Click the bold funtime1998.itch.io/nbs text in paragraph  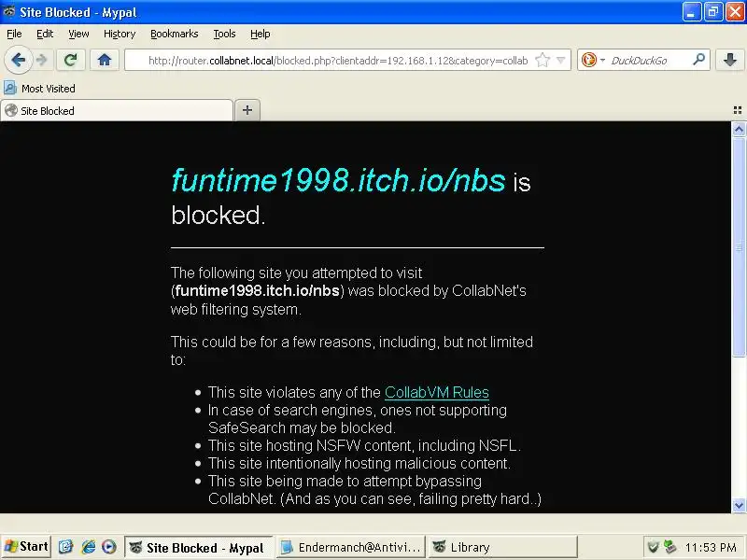pos(257,290)
